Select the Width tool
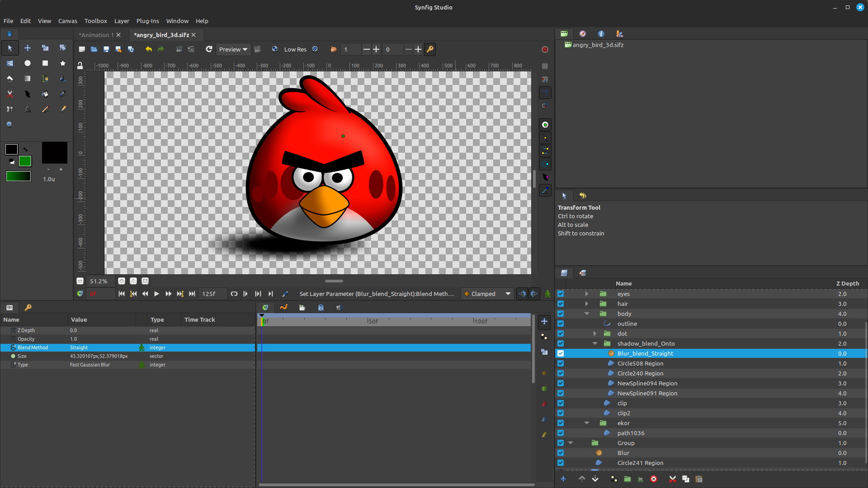868x488 pixels. coord(28,94)
